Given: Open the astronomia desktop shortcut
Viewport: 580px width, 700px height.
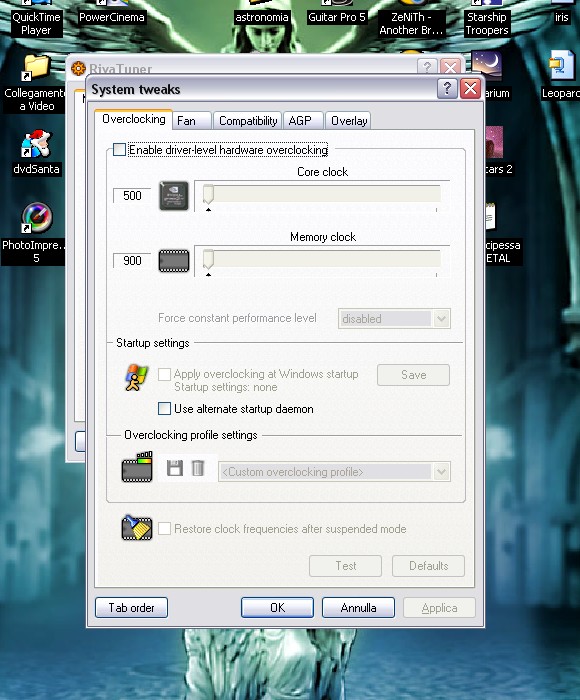Looking at the screenshot, I should click(x=262, y=12).
